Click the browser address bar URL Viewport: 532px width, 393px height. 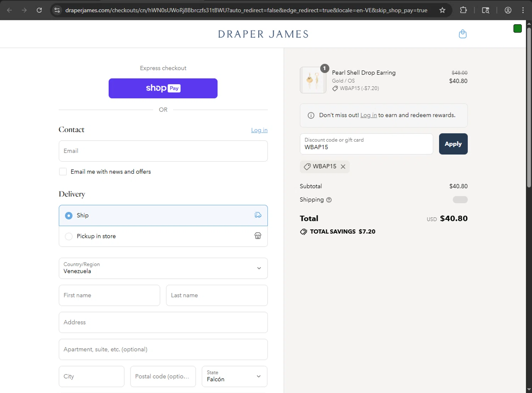tap(246, 10)
